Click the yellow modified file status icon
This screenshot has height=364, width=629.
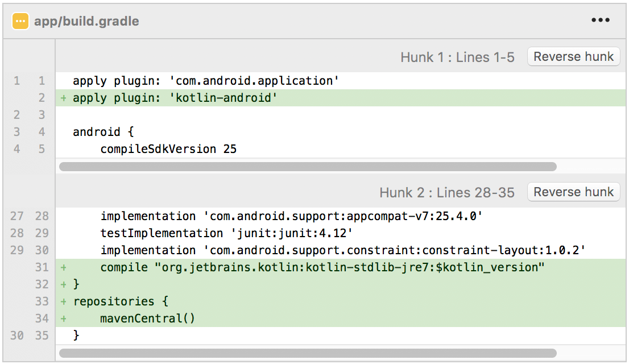(x=20, y=21)
